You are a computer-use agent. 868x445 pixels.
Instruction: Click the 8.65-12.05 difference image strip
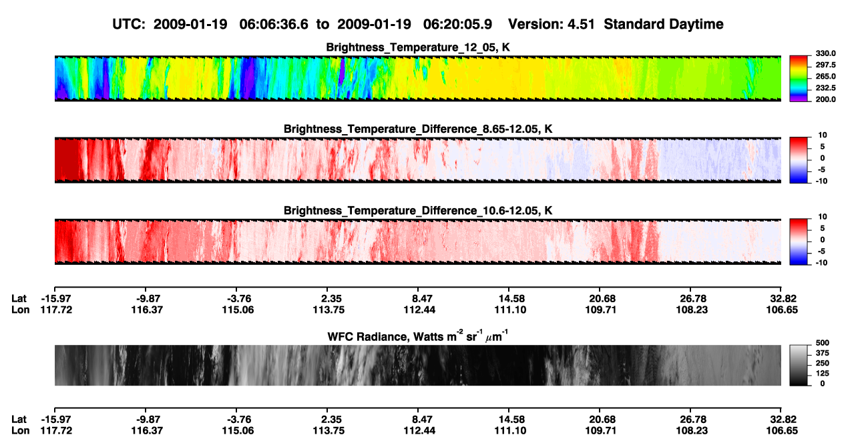[418, 159]
